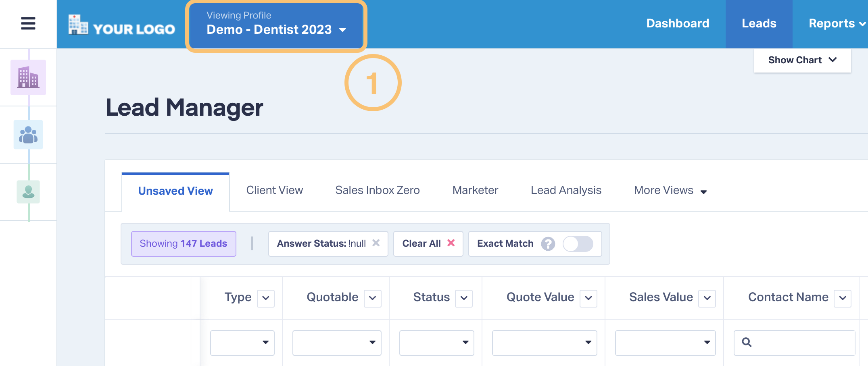
Task: Click the Exact Match label
Action: click(x=505, y=243)
